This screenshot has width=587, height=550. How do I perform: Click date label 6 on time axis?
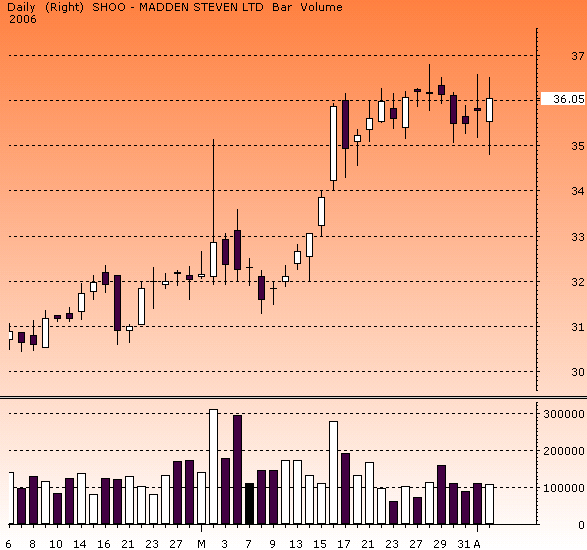(9, 544)
